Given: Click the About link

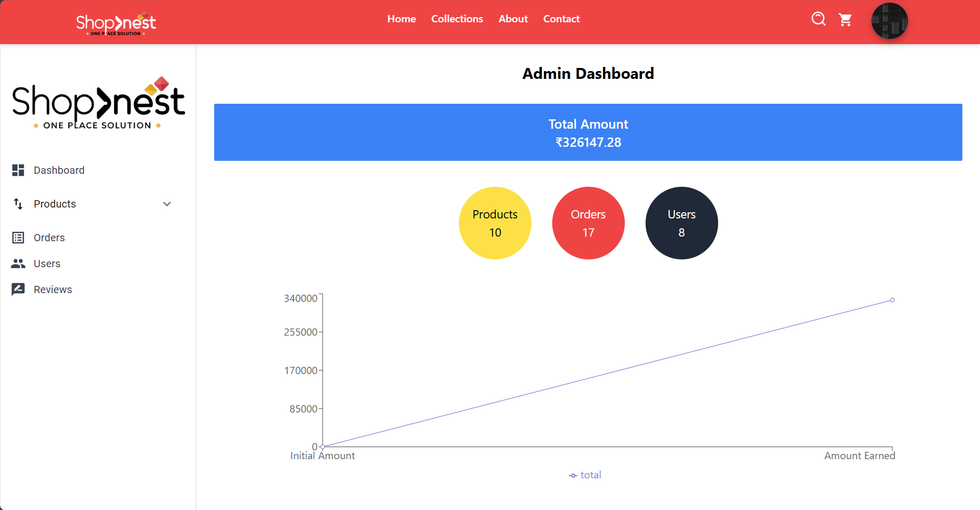Looking at the screenshot, I should [x=513, y=19].
